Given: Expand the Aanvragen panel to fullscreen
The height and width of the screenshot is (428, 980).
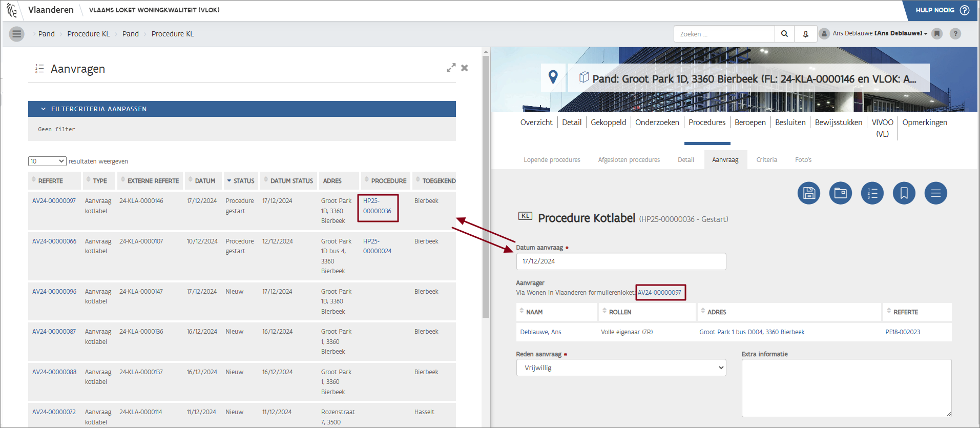Looking at the screenshot, I should pos(451,68).
